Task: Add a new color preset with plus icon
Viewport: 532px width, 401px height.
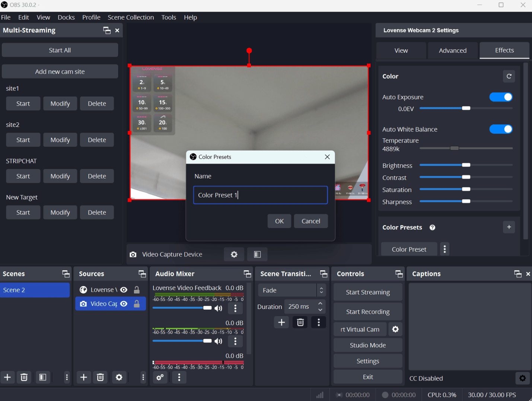Action: tap(509, 227)
